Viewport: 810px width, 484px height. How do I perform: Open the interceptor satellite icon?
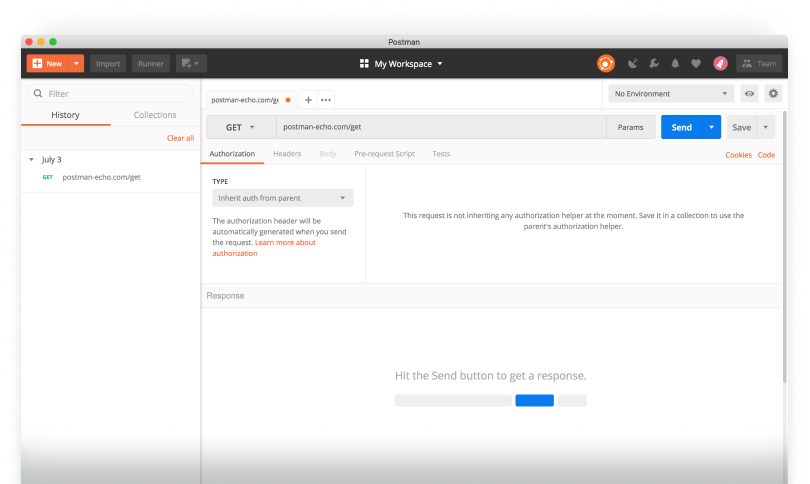click(632, 64)
